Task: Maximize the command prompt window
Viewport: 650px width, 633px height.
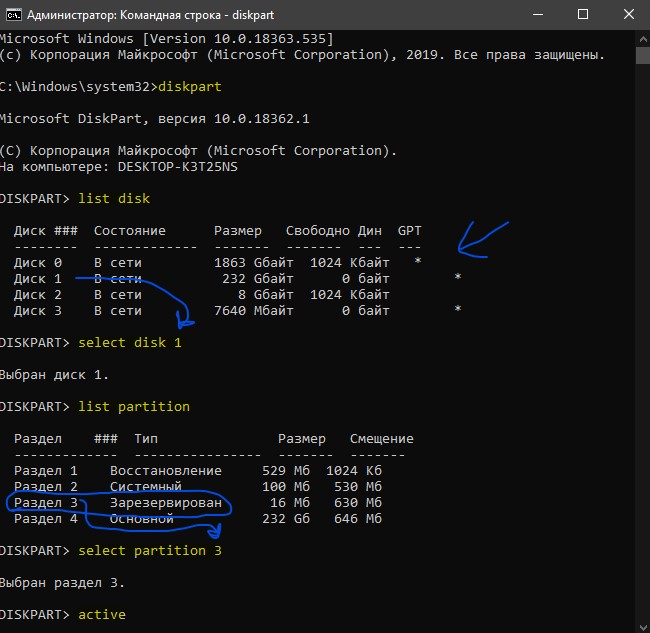Action: pos(583,15)
